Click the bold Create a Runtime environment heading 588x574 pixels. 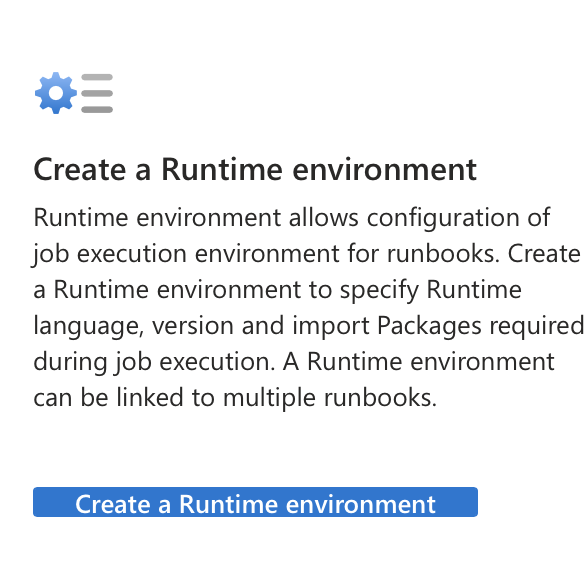255,170
